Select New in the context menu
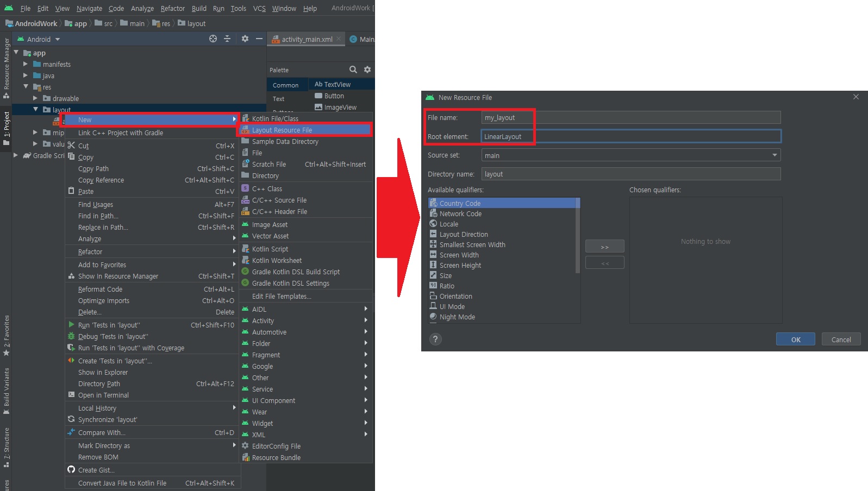 point(152,119)
